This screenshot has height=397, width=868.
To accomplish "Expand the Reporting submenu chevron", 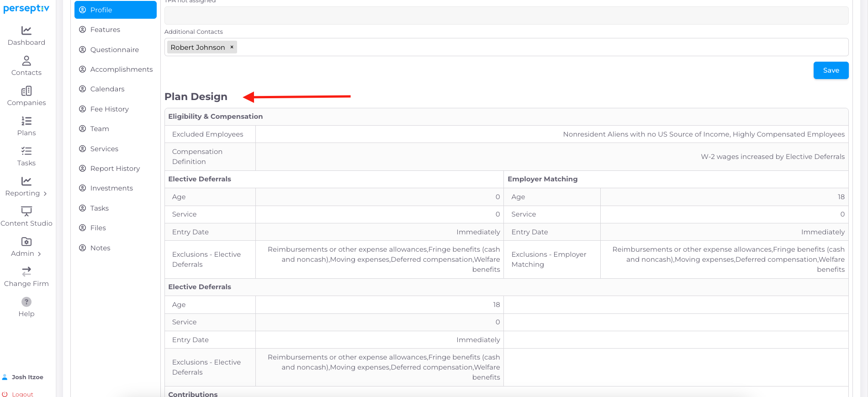I will tap(45, 194).
